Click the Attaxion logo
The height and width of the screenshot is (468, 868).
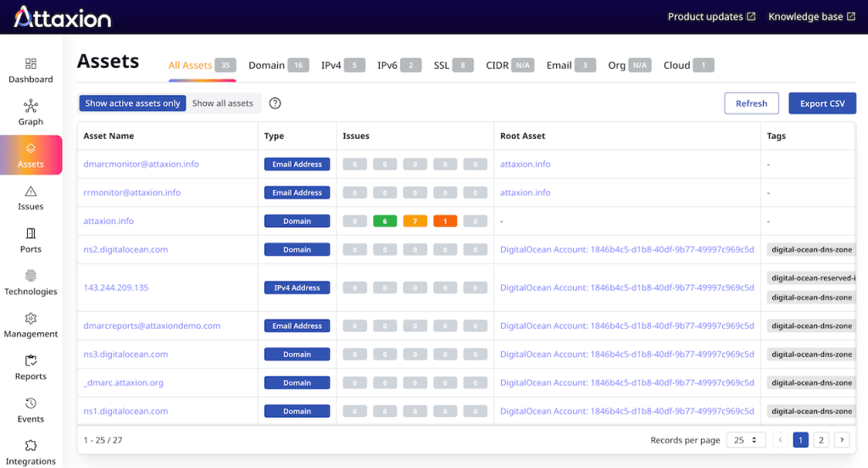click(x=62, y=17)
